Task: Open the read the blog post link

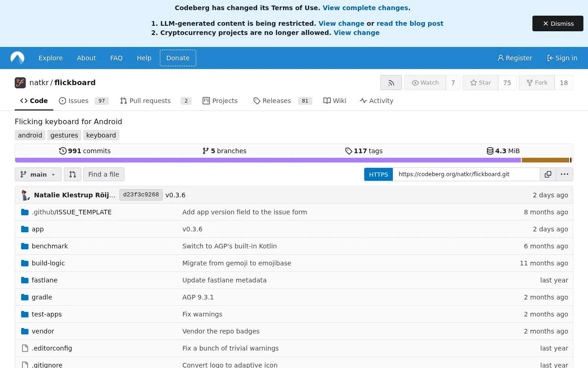Action: (410, 23)
